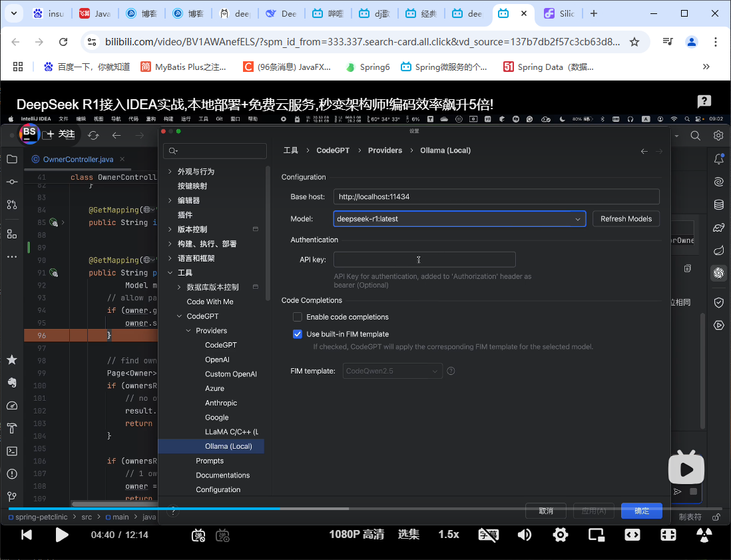Screen dimensions: 731x560
Task: Enable code completions checkbox
Action: pos(298,317)
